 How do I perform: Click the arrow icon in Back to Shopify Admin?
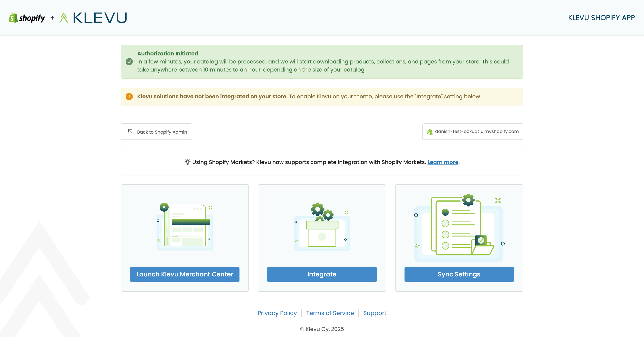[x=130, y=131]
